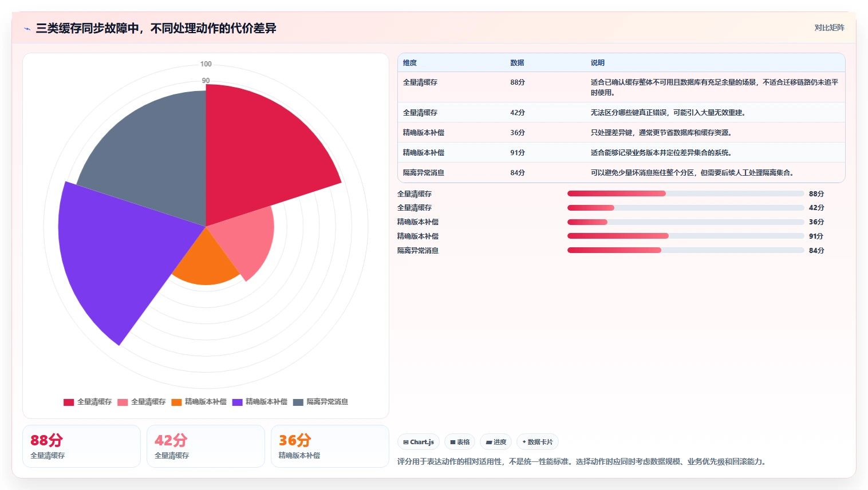The image size is (868, 490).
Task: Click the 90 axis label on the chart
Action: coord(206,81)
